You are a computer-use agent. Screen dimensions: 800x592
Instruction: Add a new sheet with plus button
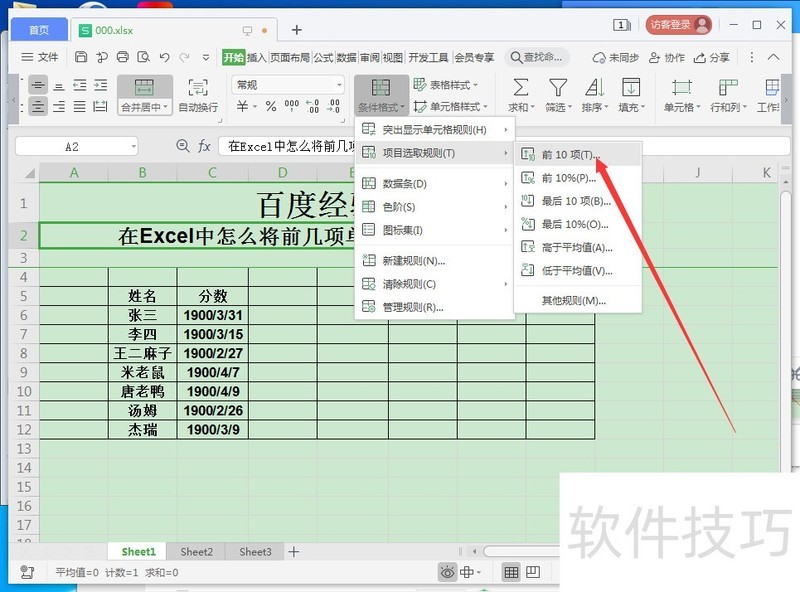pos(293,552)
